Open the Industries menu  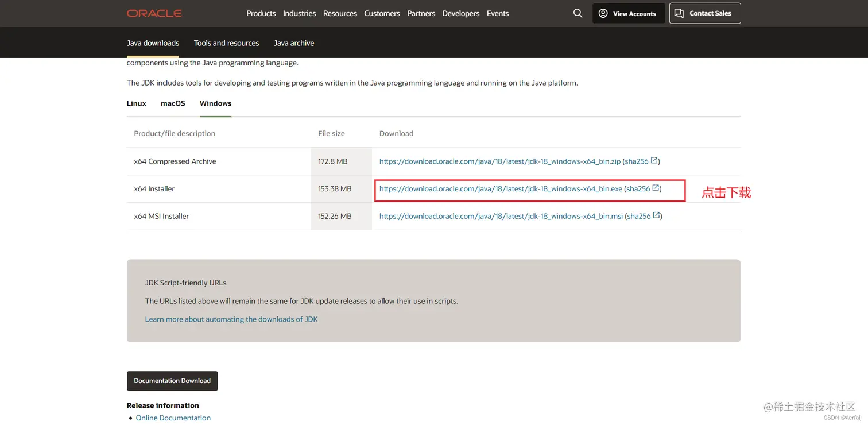[x=300, y=13]
